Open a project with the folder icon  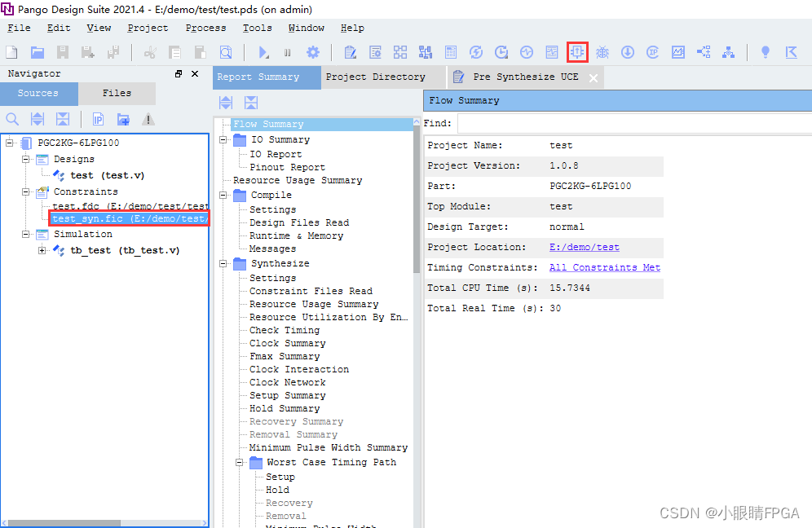(x=37, y=52)
